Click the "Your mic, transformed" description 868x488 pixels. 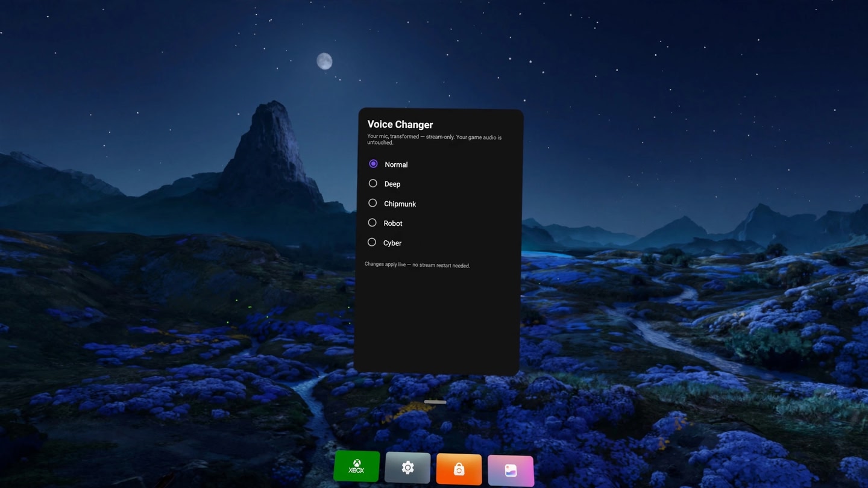435,140
